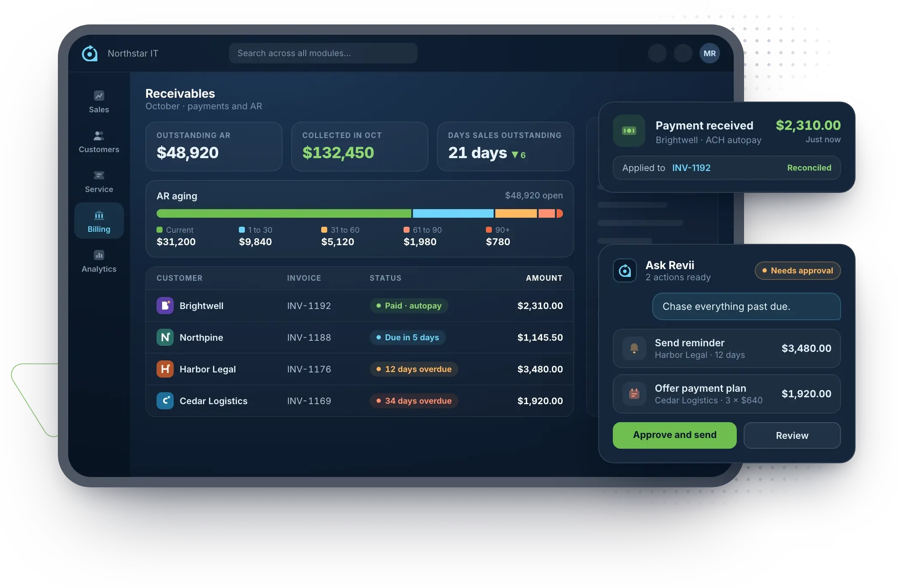Click the Send reminder bell icon
The width and height of the screenshot is (898, 588).
[634, 348]
